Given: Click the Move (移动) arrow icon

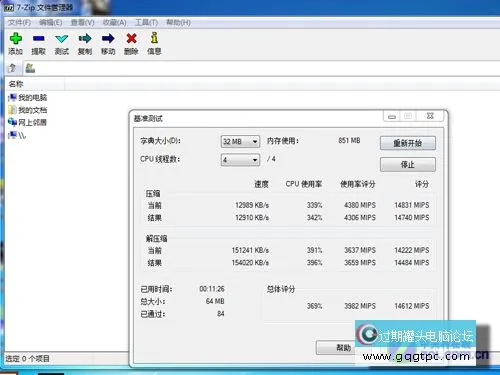Looking at the screenshot, I should pos(108,39).
